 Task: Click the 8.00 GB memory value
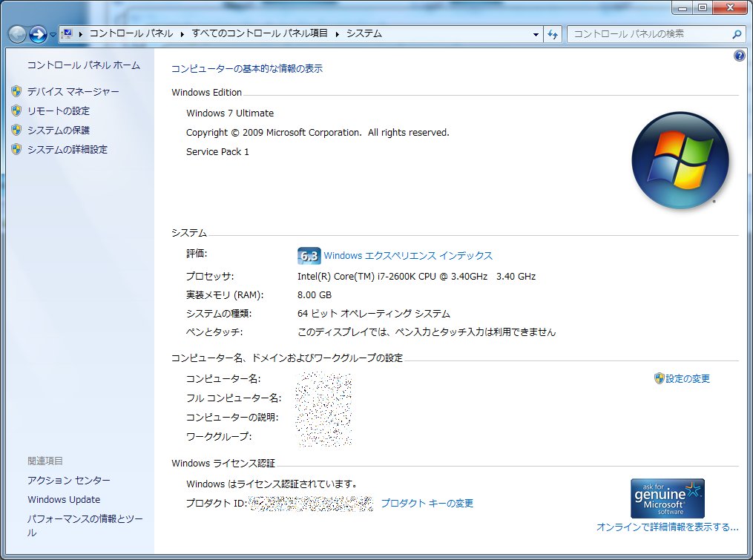tap(315, 295)
